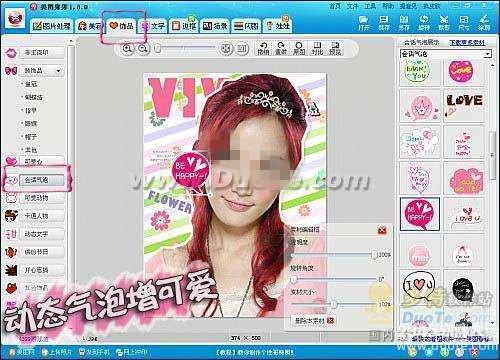Open the 会话气泡 category combo box

tap(445, 54)
